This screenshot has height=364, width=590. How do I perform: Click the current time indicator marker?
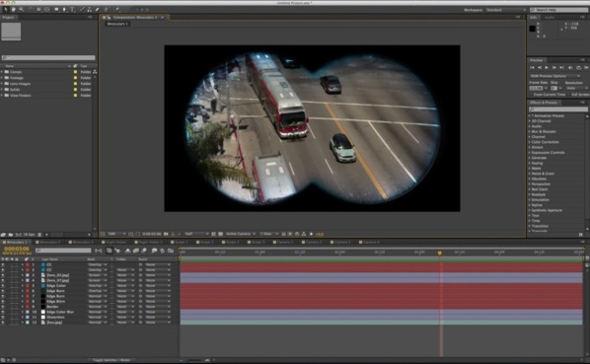(439, 254)
